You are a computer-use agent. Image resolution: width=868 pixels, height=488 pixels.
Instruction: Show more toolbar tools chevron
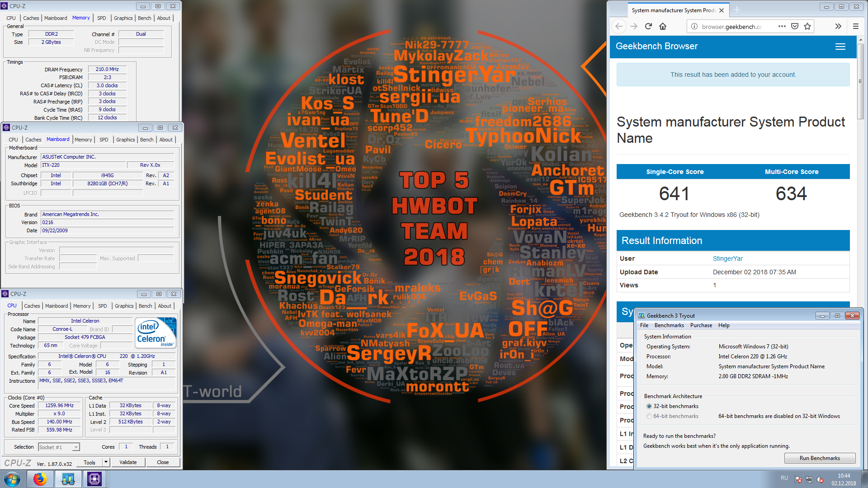(x=838, y=26)
